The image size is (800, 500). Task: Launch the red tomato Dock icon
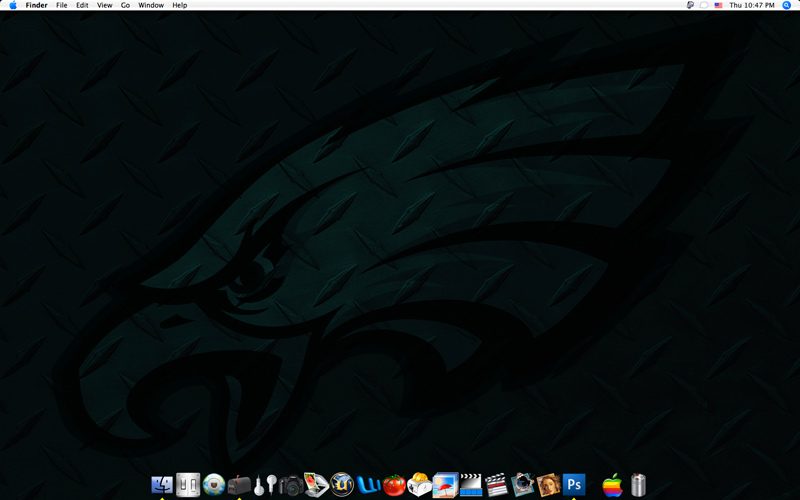[x=394, y=485]
